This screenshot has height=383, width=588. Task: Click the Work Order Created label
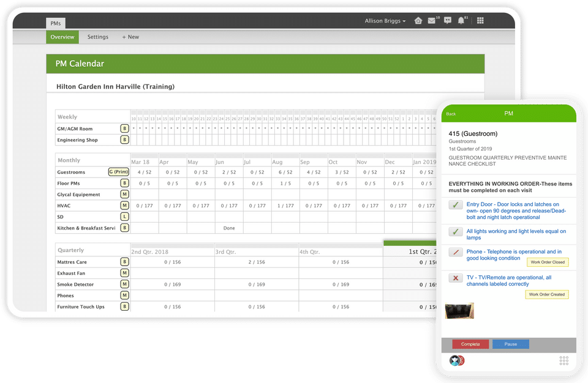pos(547,294)
